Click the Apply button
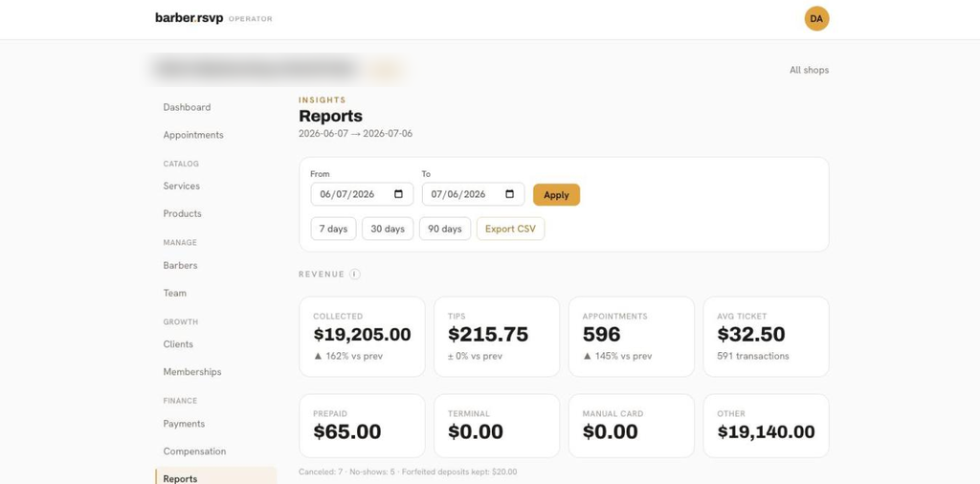 [556, 195]
